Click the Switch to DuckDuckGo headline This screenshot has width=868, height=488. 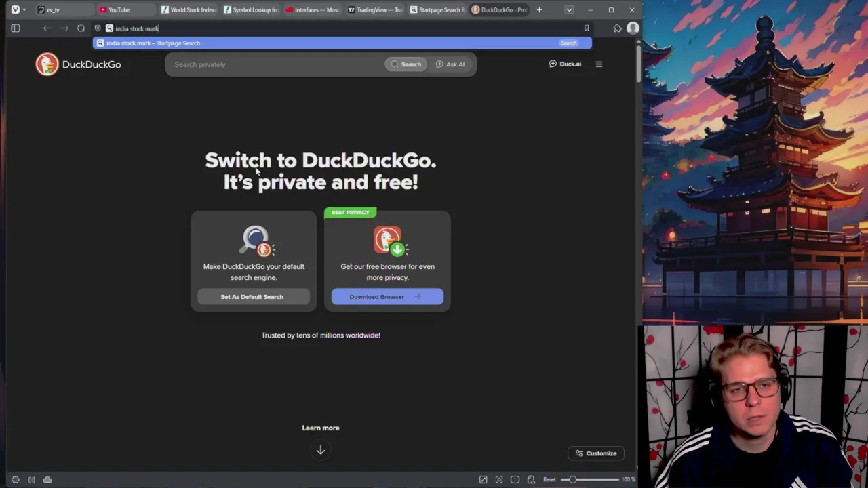point(321,171)
